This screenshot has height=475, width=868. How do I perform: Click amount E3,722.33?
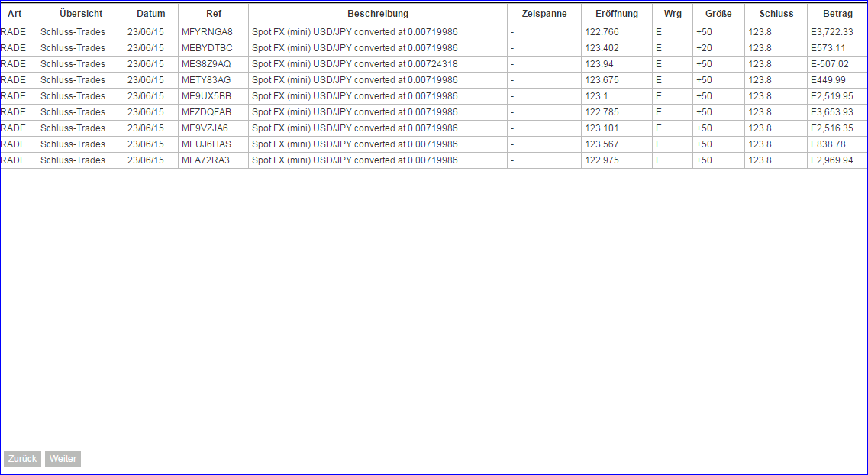832,32
